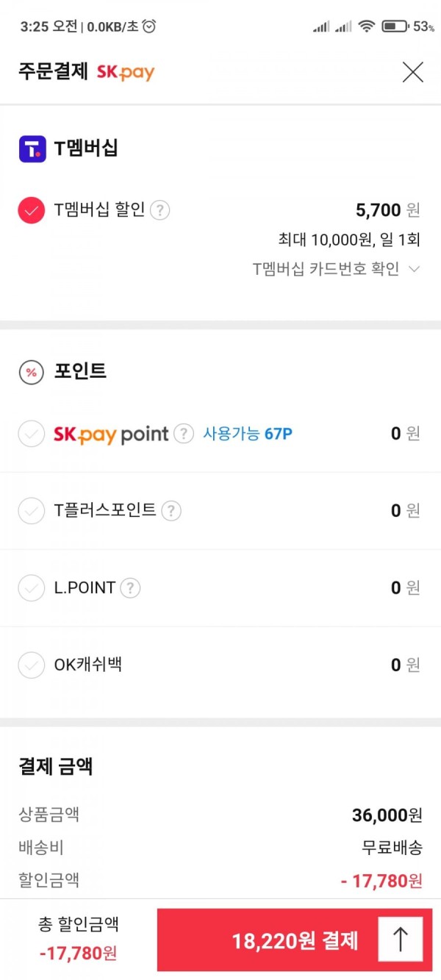Screen dimensions: 441x980
Task: Tap the percent icon beside 포인트
Action: [32, 373]
